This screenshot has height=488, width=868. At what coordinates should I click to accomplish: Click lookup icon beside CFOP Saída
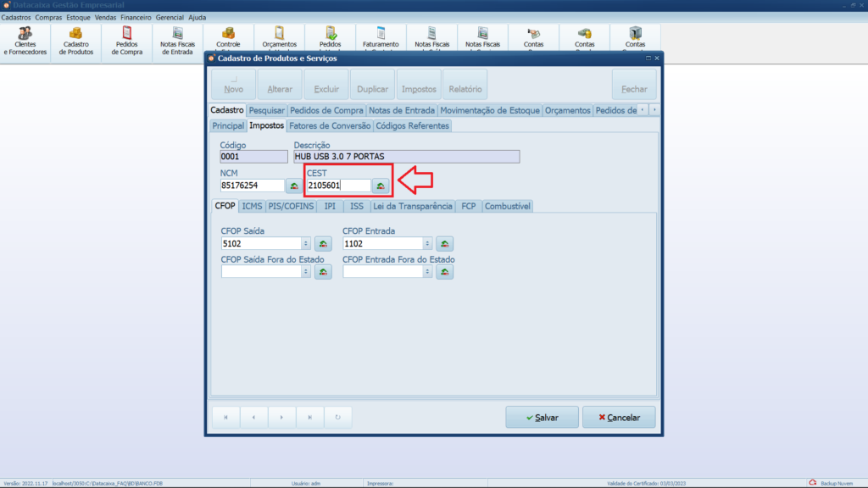pos(323,244)
